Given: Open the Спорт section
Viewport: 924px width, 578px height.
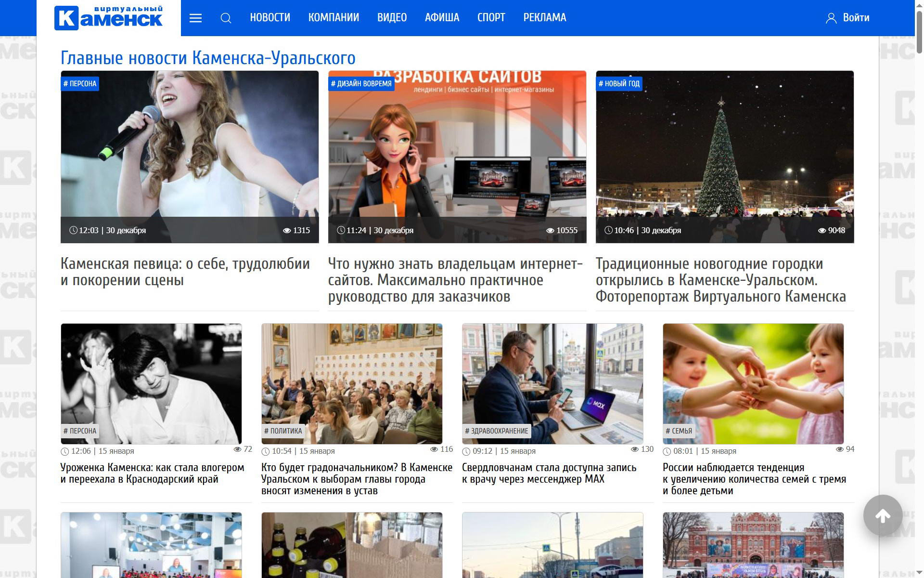Looking at the screenshot, I should point(491,18).
